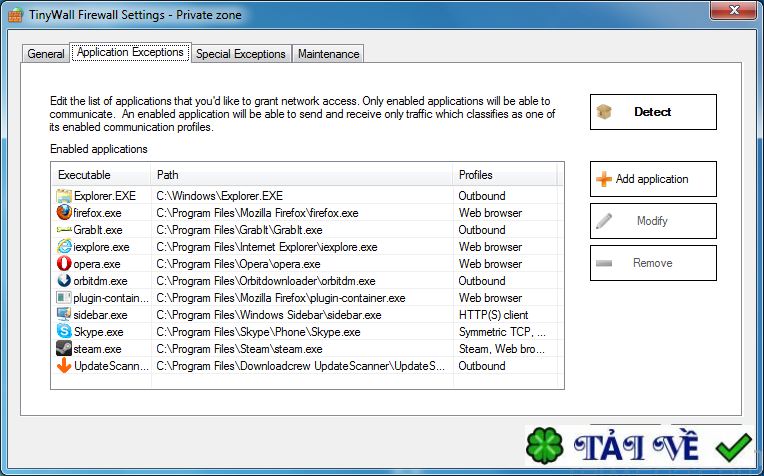Click path C:\Windows\Explorer.EXE
The image size is (764, 476).
tap(219, 196)
